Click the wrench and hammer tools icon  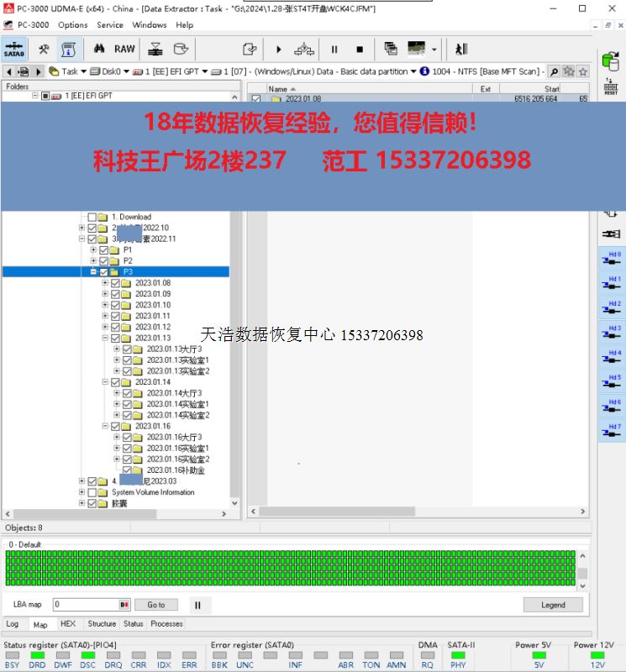point(43,49)
